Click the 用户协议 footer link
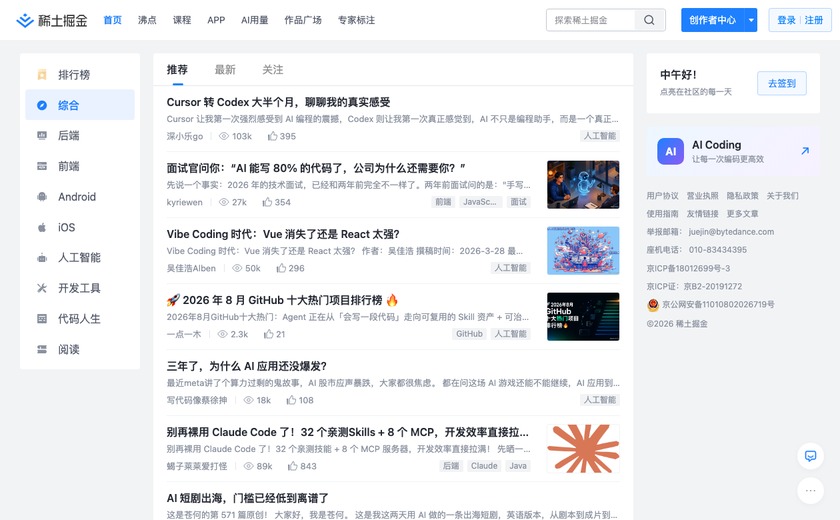 pyautogui.click(x=662, y=195)
